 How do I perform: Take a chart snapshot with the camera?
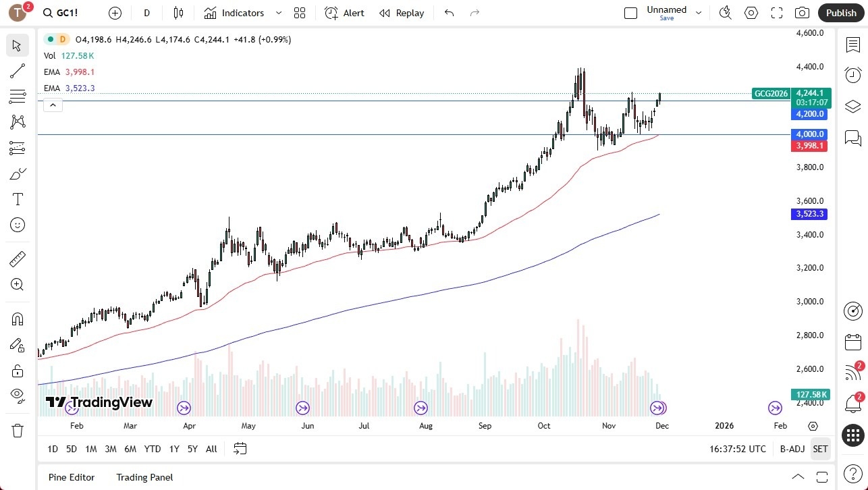(802, 12)
